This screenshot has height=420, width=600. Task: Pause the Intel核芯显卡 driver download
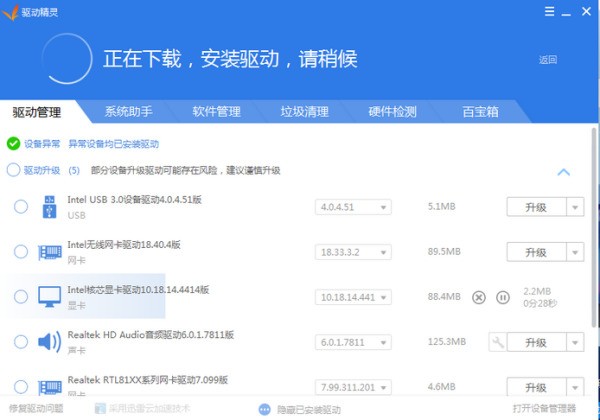(503, 297)
